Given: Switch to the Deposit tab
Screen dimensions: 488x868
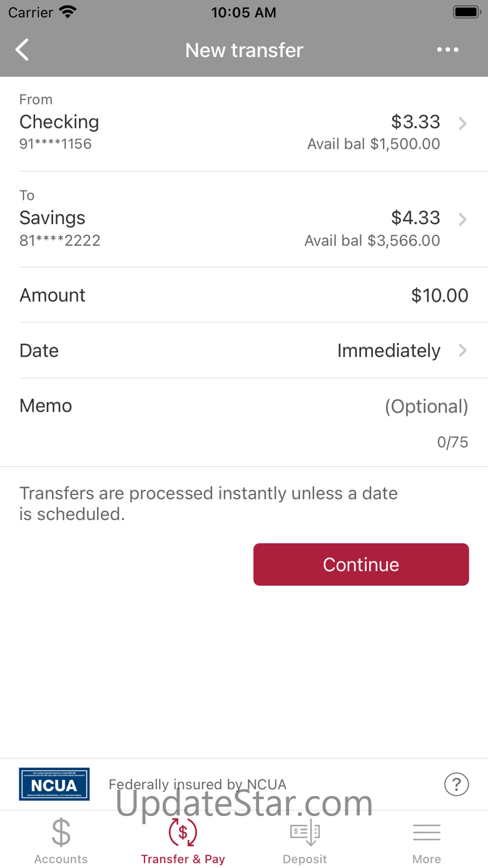Looking at the screenshot, I should pyautogui.click(x=305, y=840).
